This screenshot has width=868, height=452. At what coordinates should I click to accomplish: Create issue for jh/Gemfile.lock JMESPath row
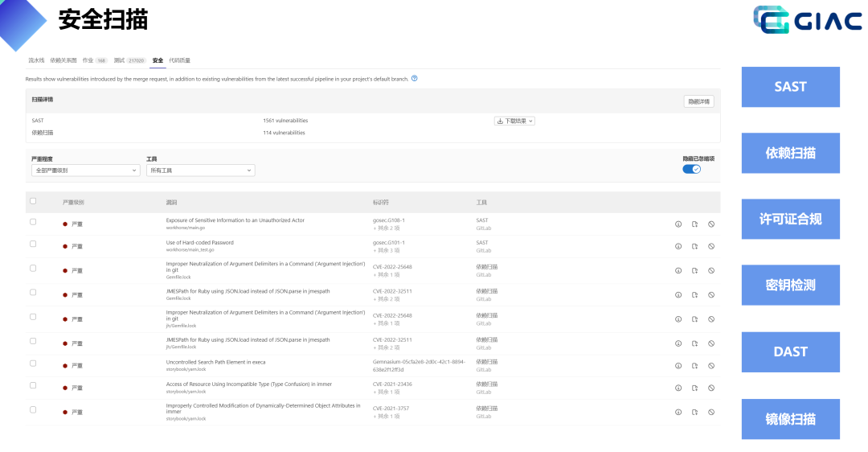[694, 344]
